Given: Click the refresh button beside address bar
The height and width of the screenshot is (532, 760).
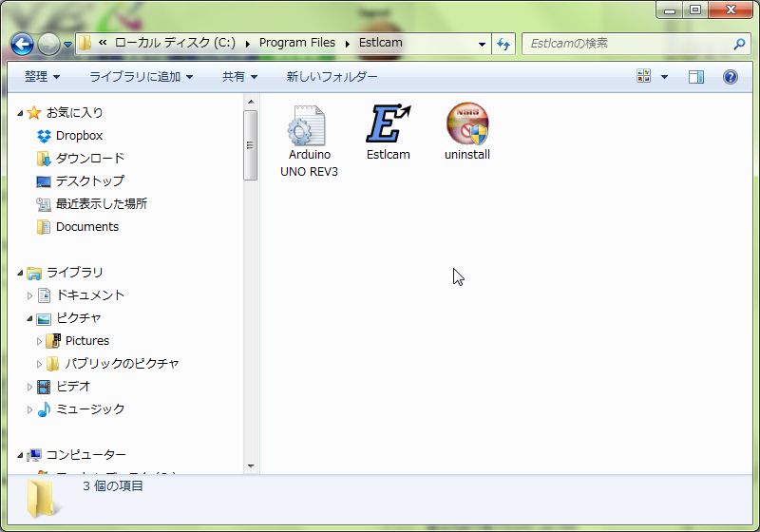Looking at the screenshot, I should [x=503, y=44].
